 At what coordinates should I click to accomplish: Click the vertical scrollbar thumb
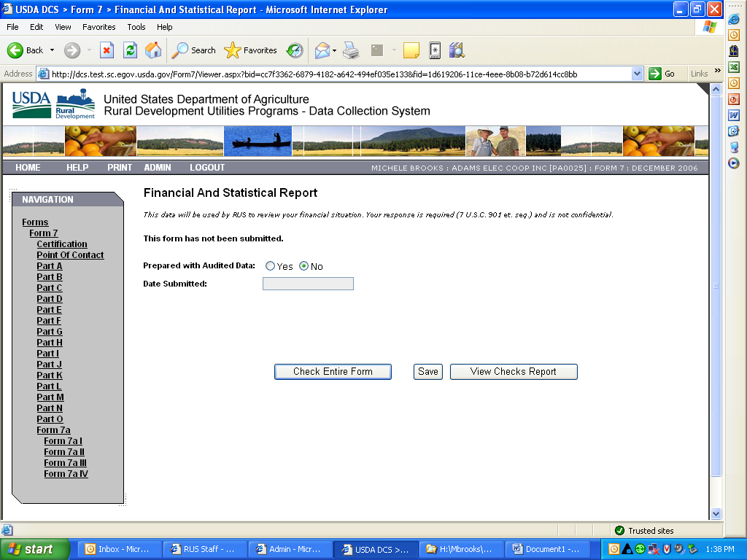pyautogui.click(x=716, y=286)
